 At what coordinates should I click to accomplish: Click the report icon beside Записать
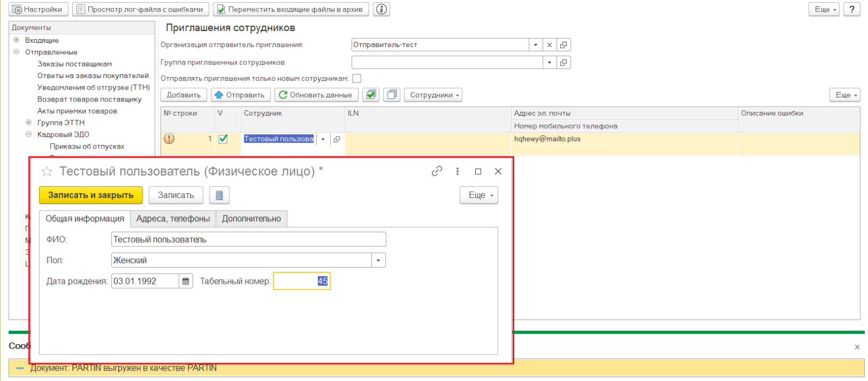tap(219, 195)
